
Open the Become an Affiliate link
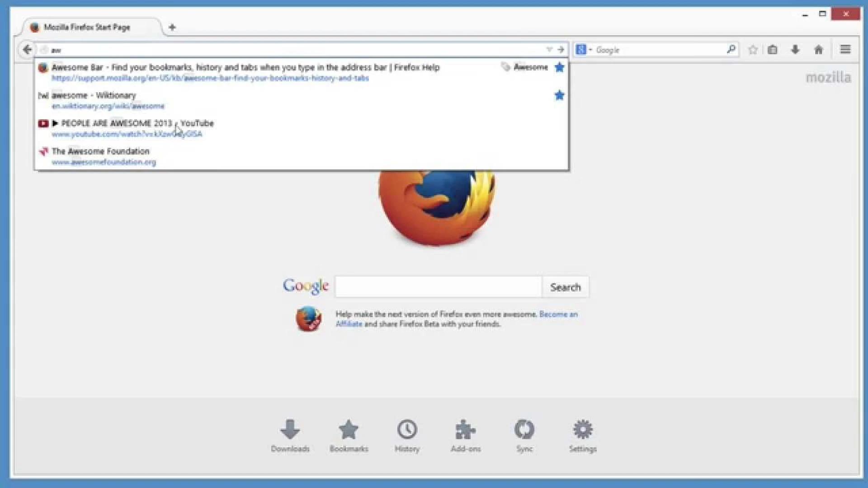(x=558, y=314)
